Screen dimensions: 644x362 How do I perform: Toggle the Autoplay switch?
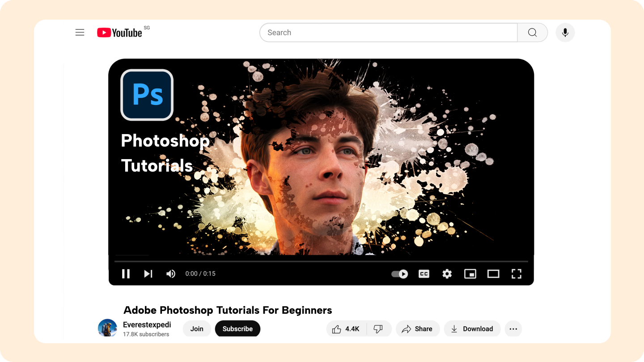click(399, 274)
